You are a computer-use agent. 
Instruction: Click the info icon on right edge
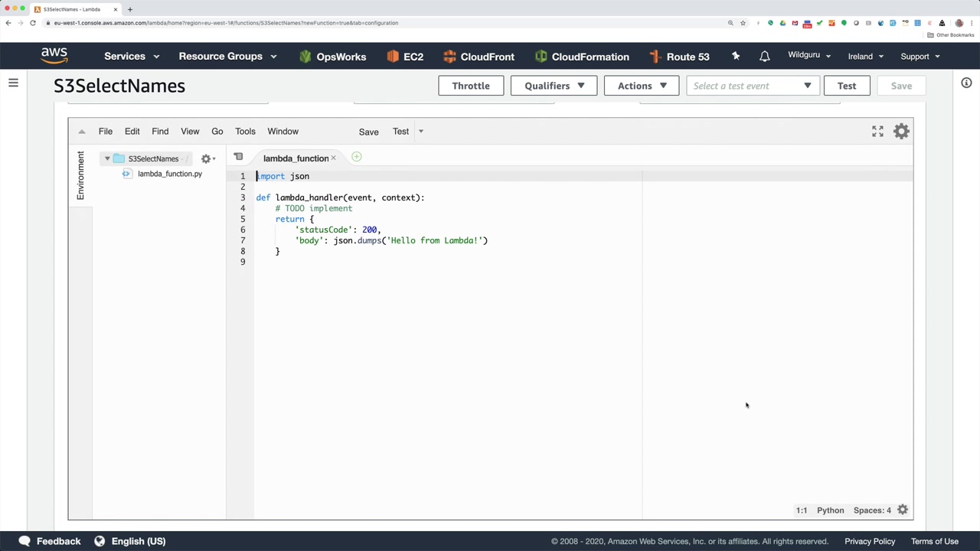tap(966, 83)
